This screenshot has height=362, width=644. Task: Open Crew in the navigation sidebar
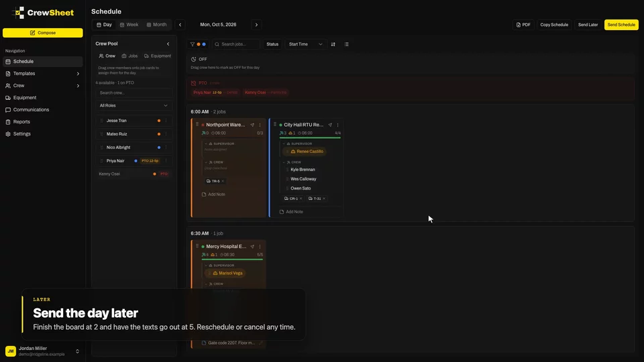43,86
